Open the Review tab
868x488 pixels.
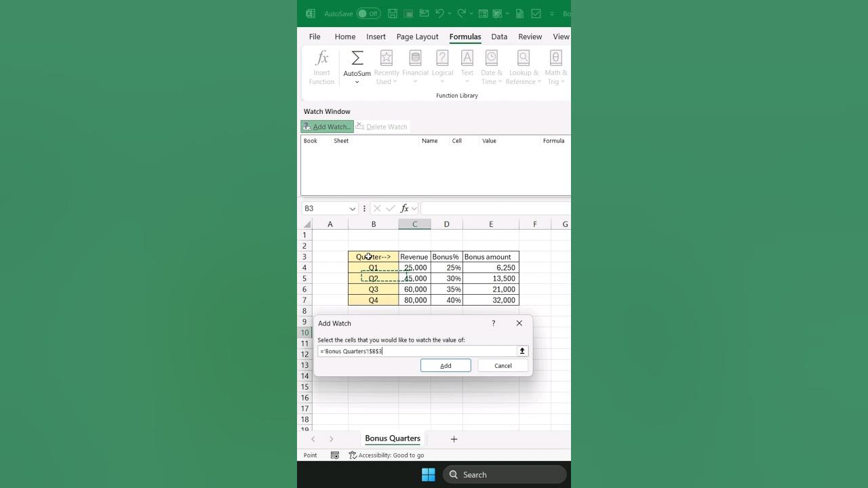tap(530, 37)
